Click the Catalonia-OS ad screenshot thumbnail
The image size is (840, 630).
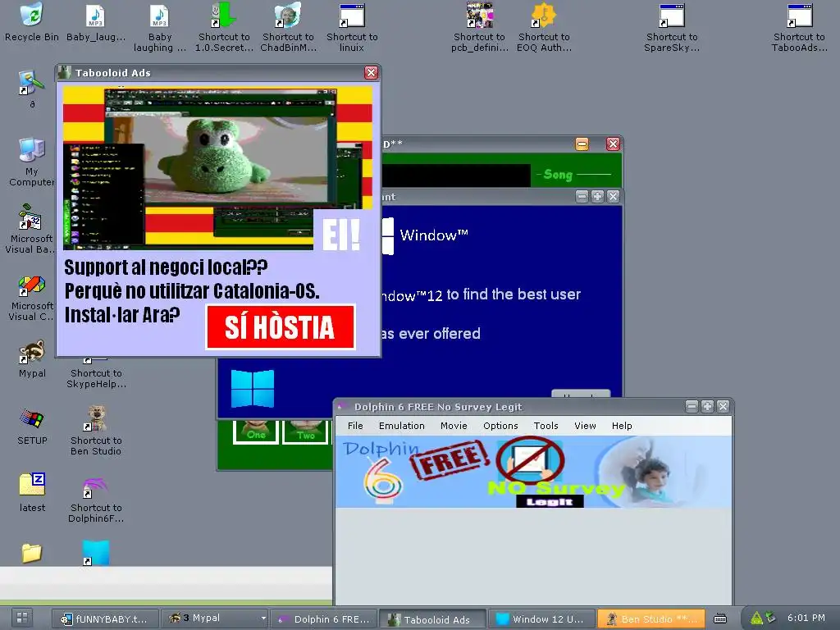coord(218,167)
